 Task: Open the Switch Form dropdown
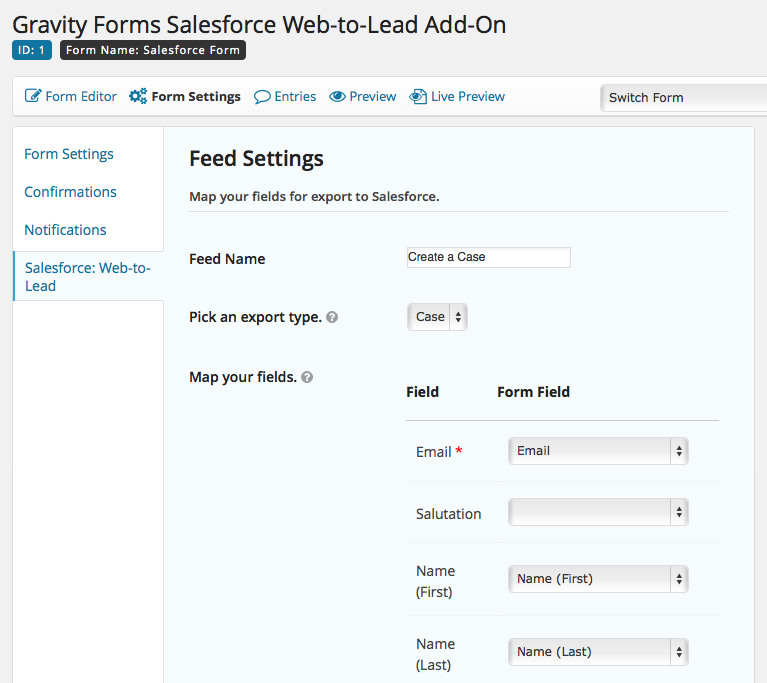pos(683,98)
